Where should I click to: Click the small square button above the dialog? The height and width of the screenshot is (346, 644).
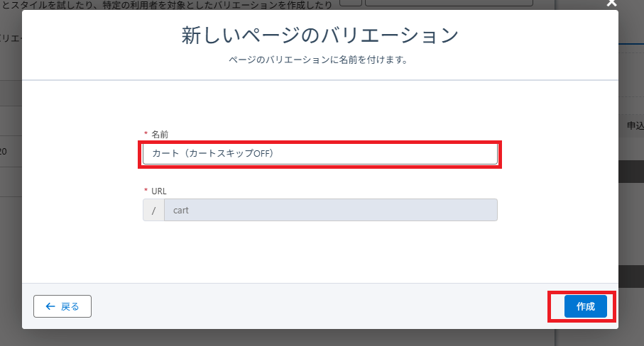[351, 4]
